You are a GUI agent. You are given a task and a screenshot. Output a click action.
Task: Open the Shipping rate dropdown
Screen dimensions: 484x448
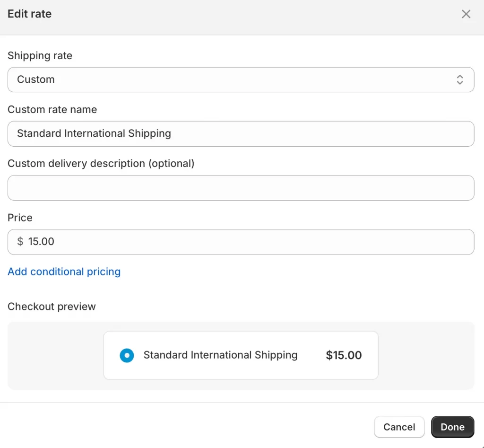pos(241,79)
